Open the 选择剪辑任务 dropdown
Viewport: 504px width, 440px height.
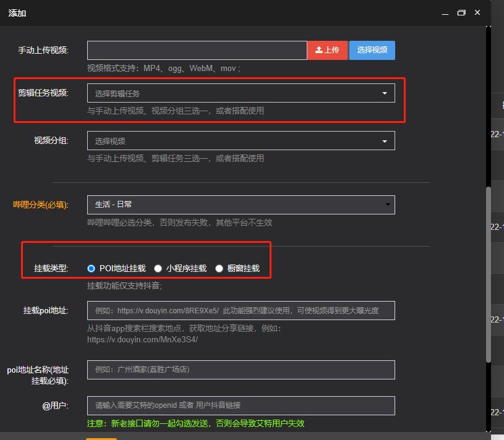coord(241,93)
